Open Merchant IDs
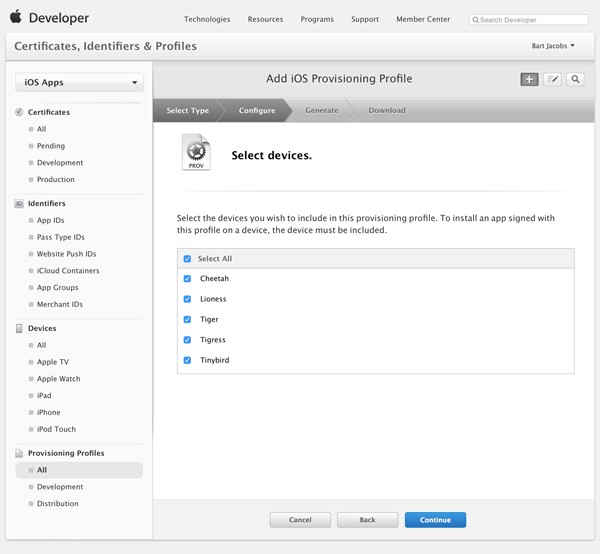 pyautogui.click(x=60, y=305)
